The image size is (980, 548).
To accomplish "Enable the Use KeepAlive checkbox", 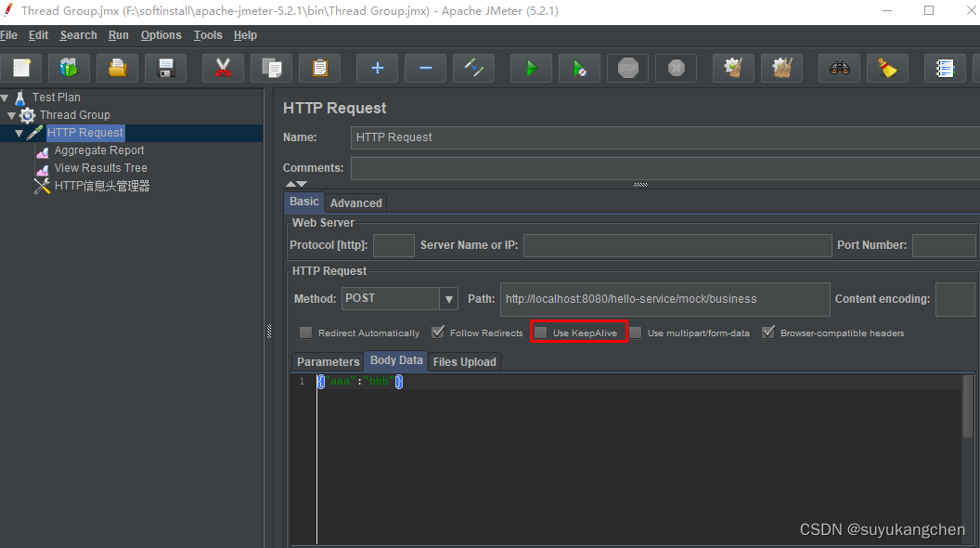I will coord(541,333).
